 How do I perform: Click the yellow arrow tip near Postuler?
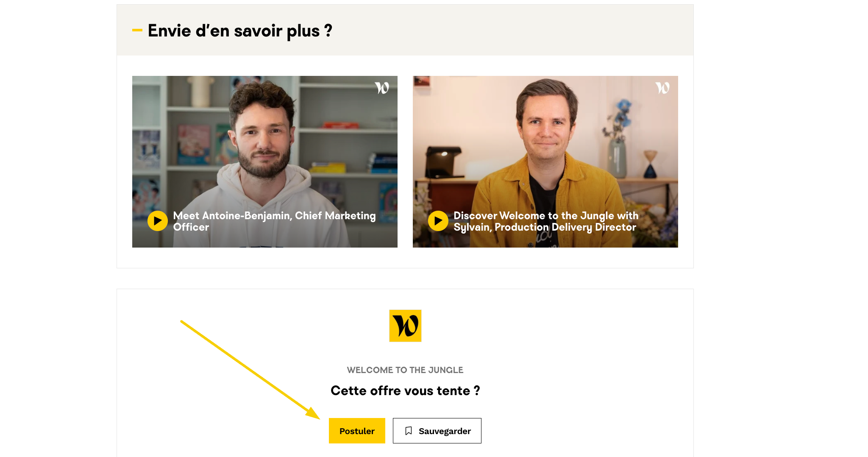[x=315, y=415]
